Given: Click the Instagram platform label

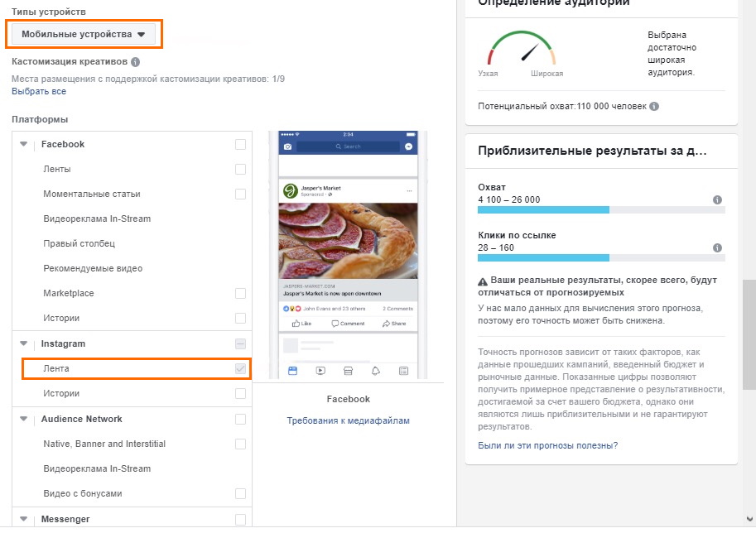Looking at the screenshot, I should 63,343.
